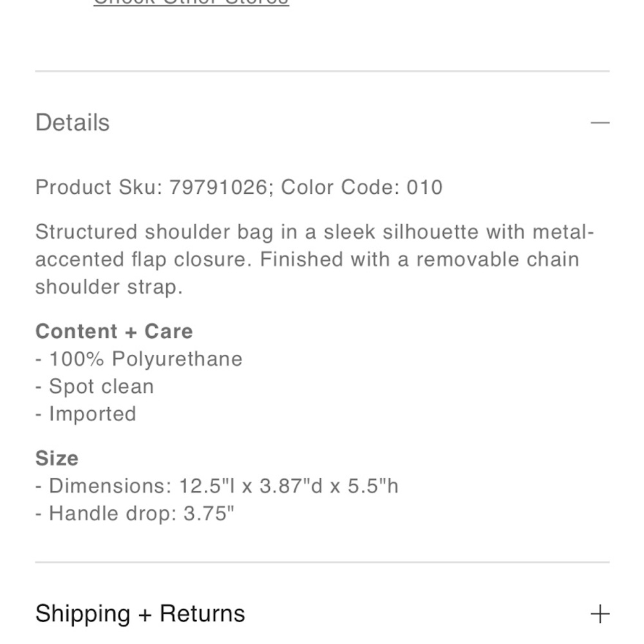The width and height of the screenshot is (644, 644).
Task: Click the Handle drop: 3.75" line
Action: [x=135, y=513]
